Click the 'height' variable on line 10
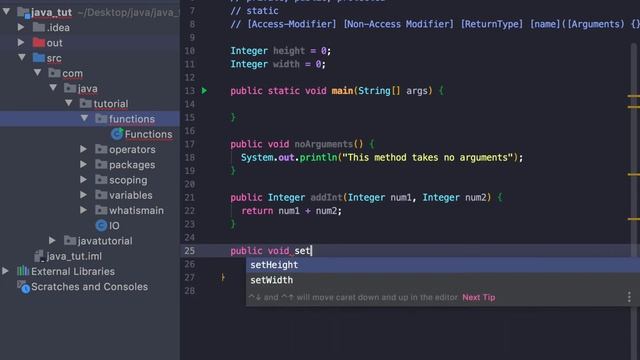This screenshot has width=640, height=360. (x=289, y=51)
